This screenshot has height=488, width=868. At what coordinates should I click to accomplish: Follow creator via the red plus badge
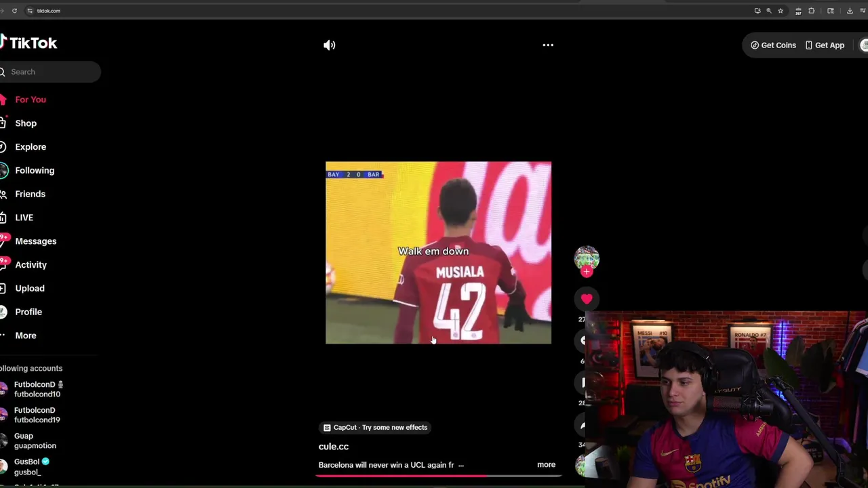[x=587, y=272]
